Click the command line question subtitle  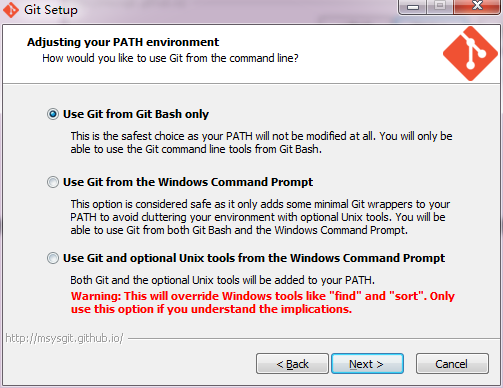pos(170,58)
